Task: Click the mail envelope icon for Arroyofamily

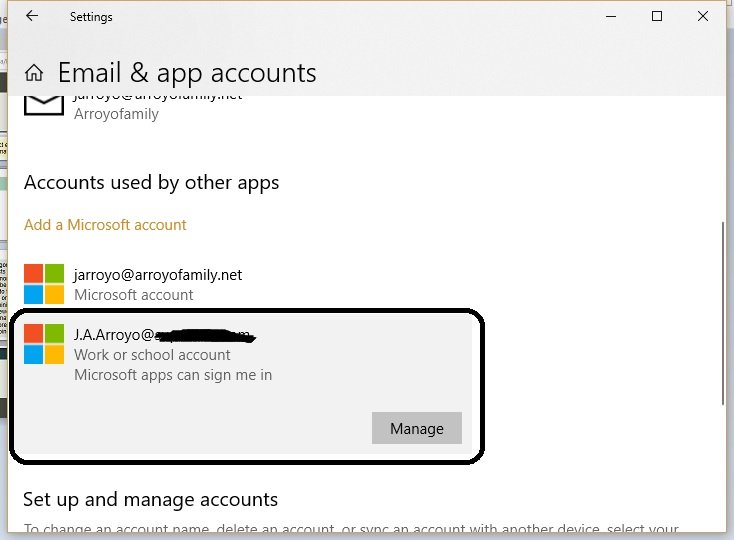Action: 44,105
